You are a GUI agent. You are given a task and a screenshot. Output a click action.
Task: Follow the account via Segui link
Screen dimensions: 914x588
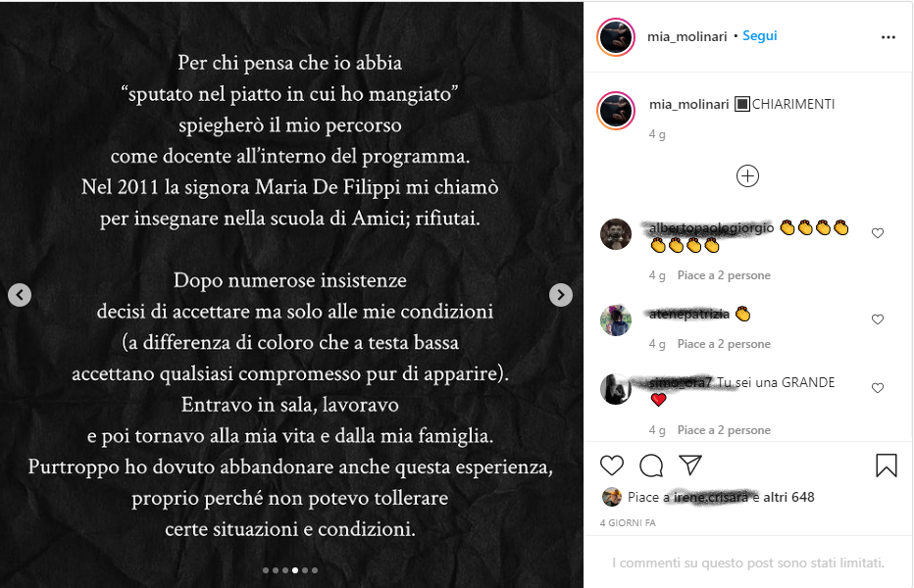point(759,35)
